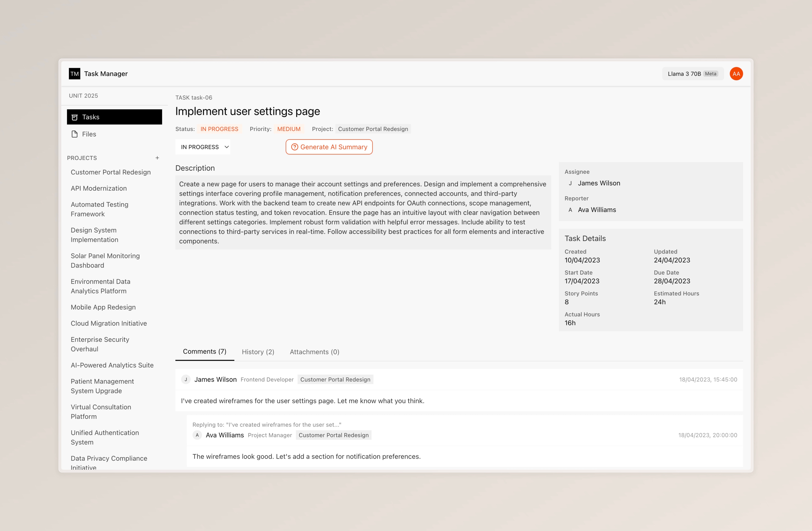The image size is (812, 531).
Task: Click the MEDIUM priority badge
Action: [289, 129]
